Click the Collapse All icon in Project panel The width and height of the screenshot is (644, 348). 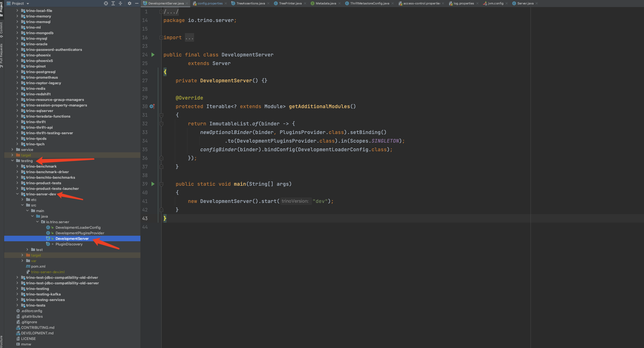click(120, 3)
